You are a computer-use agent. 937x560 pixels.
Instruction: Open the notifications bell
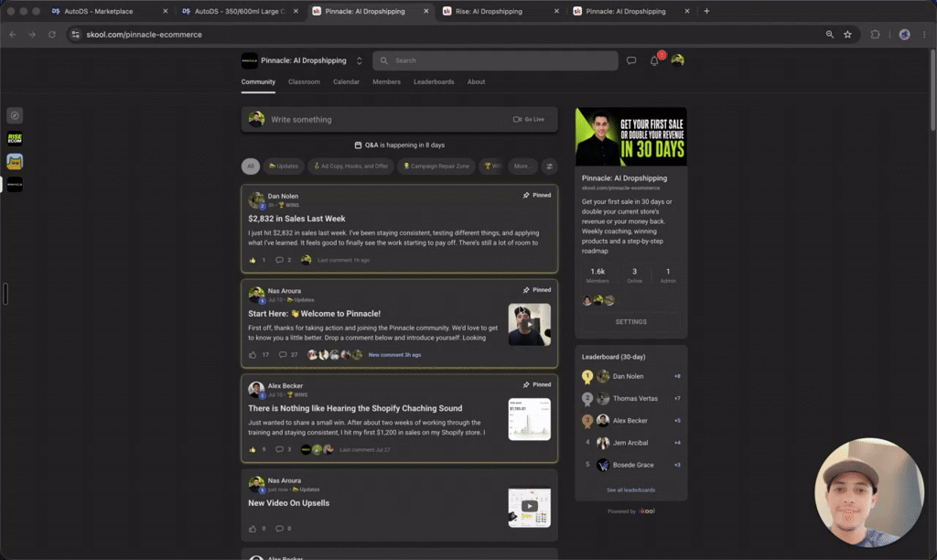[655, 60]
